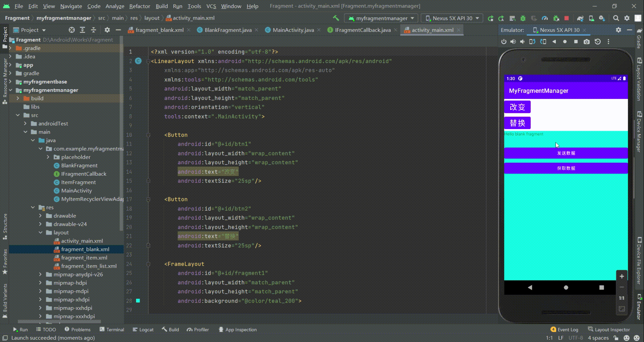
Task: Open the Layout Inspector tool window
Action: point(609,329)
